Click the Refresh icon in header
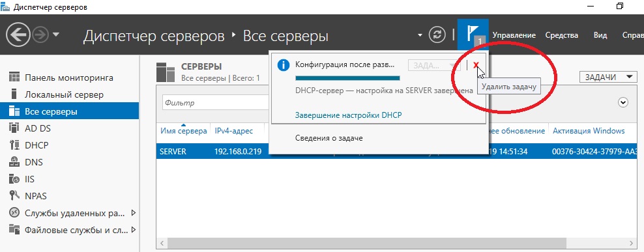 pyautogui.click(x=437, y=35)
